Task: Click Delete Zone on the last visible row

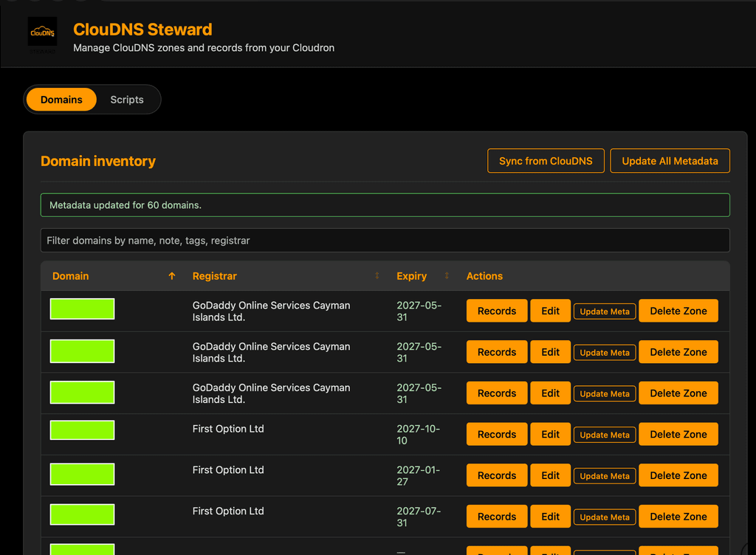Action: point(678,549)
